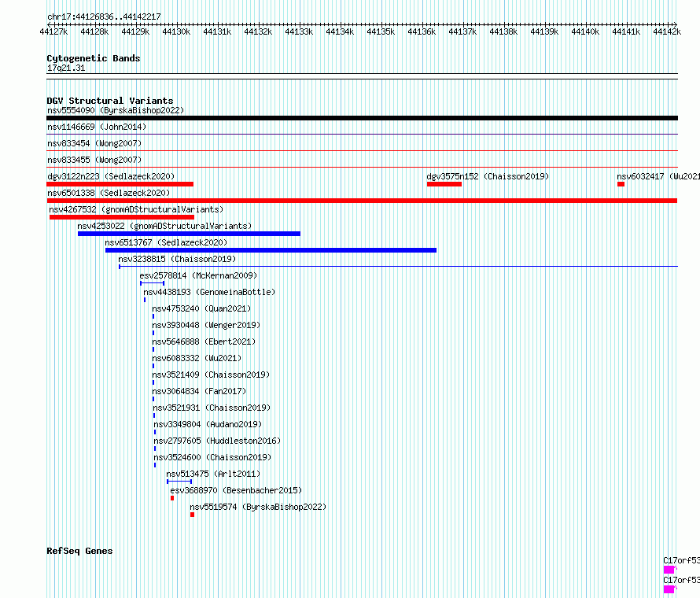Open nsv4253022 (gnomADStructuralVariants) label
The image size is (700, 598).
pos(164,226)
